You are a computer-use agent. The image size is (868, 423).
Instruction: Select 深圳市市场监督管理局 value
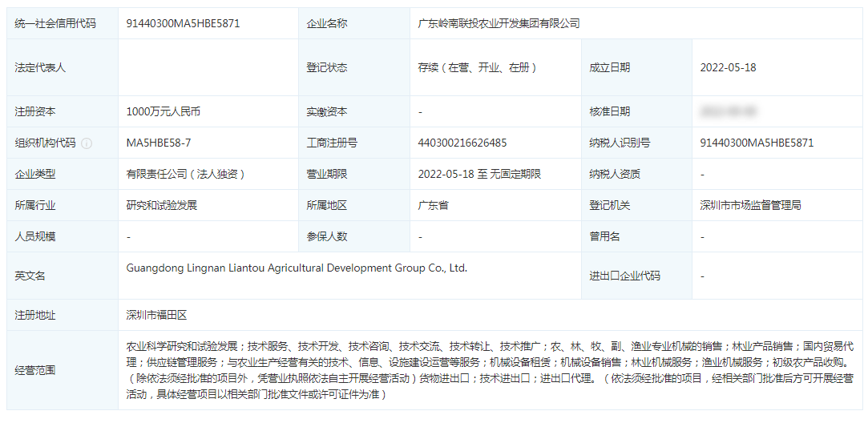750,205
